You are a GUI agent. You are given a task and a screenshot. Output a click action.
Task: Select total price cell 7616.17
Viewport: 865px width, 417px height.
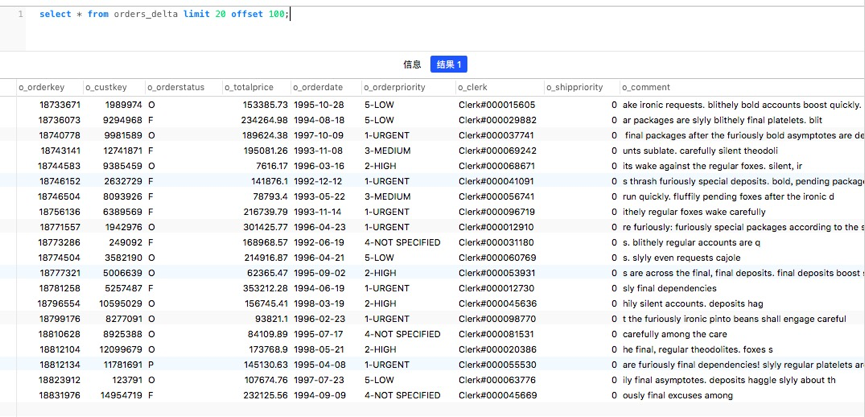271,166
